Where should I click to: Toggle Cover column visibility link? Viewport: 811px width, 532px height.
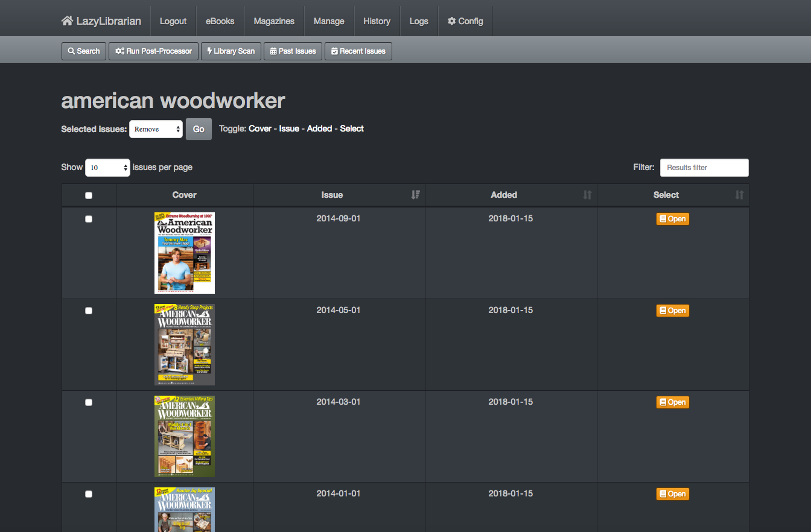pos(260,128)
